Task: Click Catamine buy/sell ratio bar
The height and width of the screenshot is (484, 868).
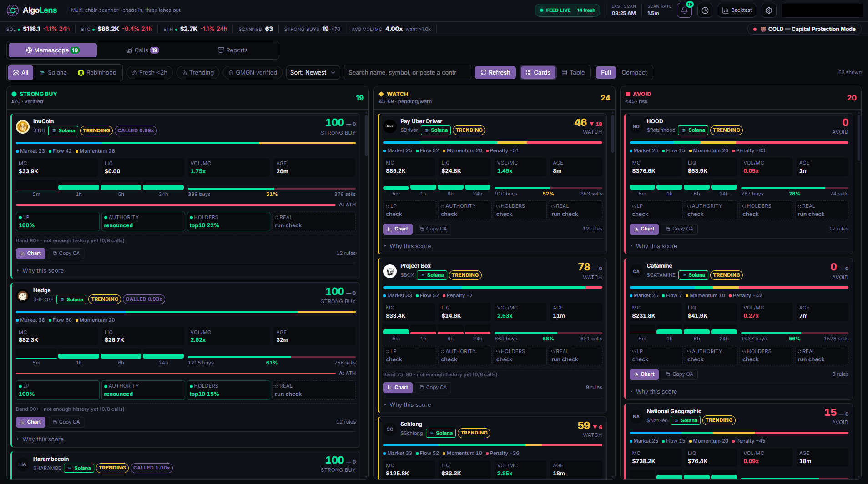Action: click(794, 333)
